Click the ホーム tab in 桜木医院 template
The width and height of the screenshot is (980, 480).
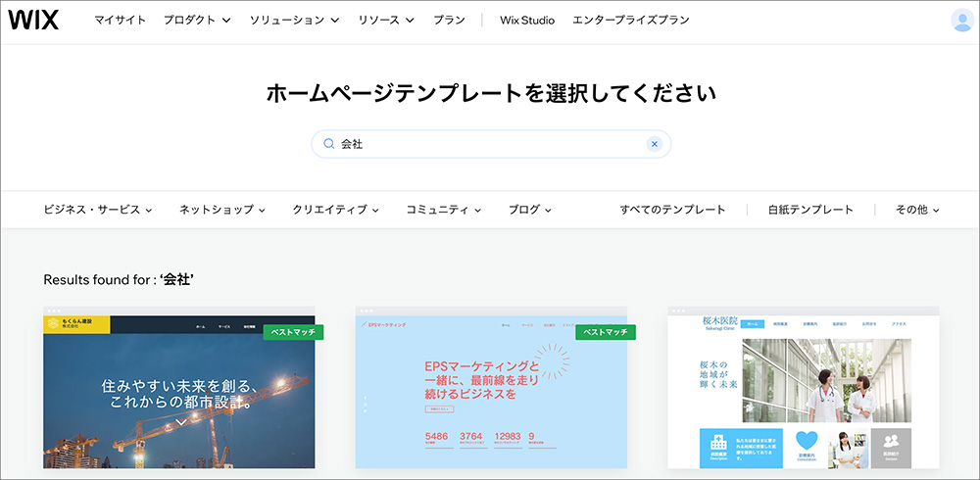(x=752, y=323)
